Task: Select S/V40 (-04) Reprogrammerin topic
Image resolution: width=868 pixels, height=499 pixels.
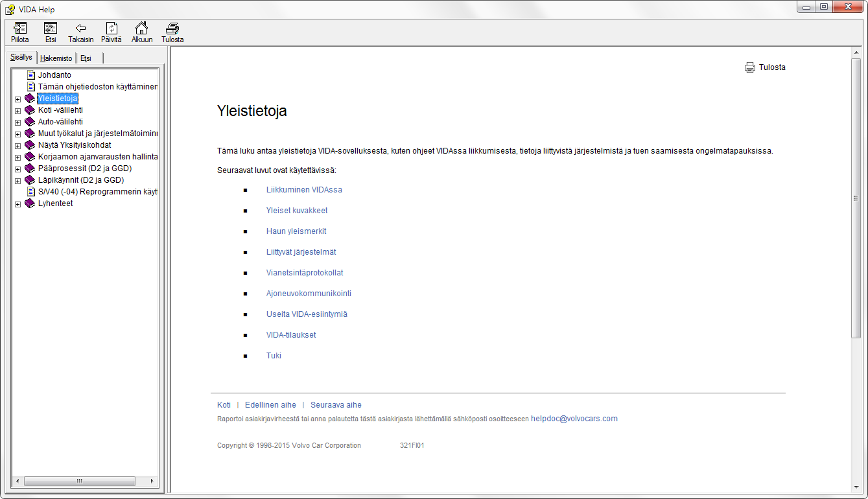Action: [x=98, y=192]
